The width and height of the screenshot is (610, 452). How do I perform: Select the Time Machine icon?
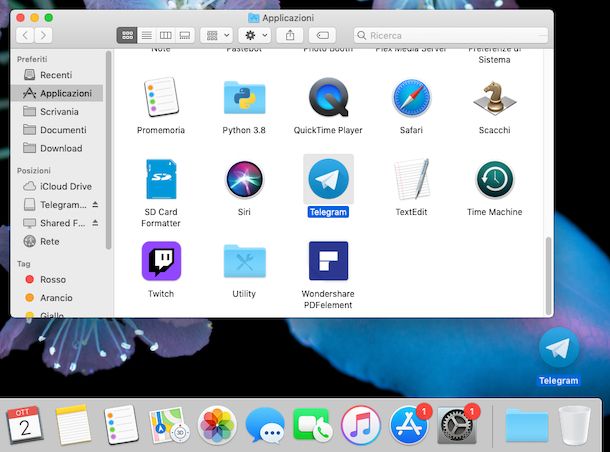494,179
